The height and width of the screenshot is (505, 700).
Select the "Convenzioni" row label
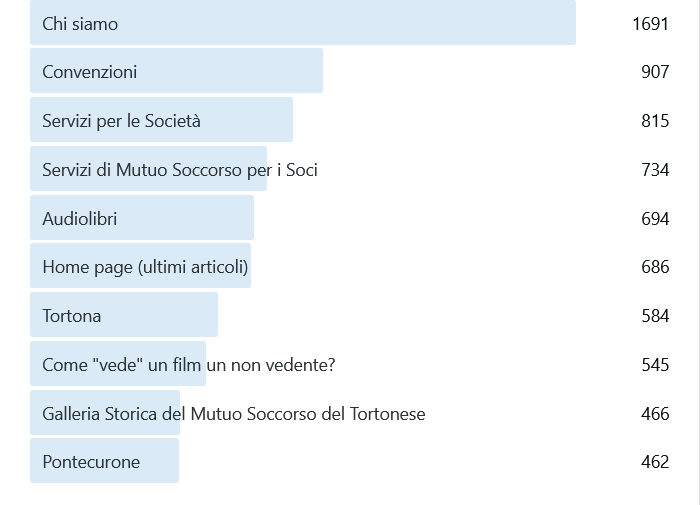pyautogui.click(x=90, y=72)
